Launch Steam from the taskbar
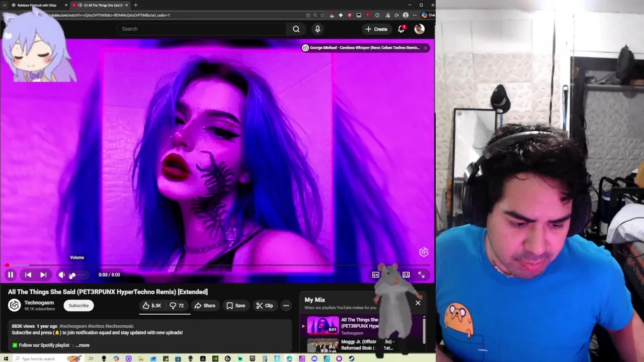This screenshot has height=362, width=644. click(352, 358)
